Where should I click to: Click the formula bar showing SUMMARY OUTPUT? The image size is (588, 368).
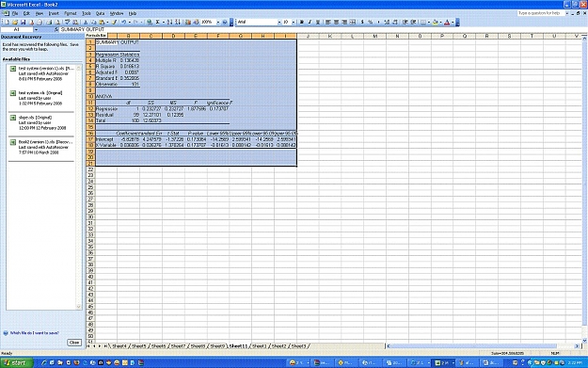[323, 29]
